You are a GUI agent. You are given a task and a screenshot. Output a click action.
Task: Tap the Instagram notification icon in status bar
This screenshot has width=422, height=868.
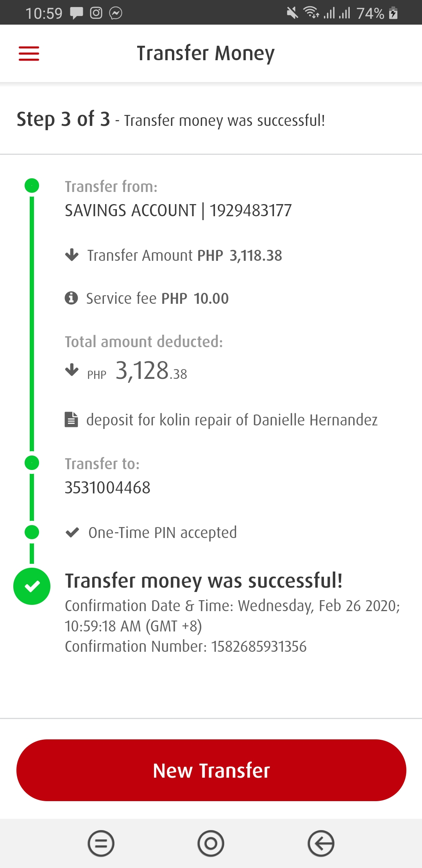coord(96,13)
